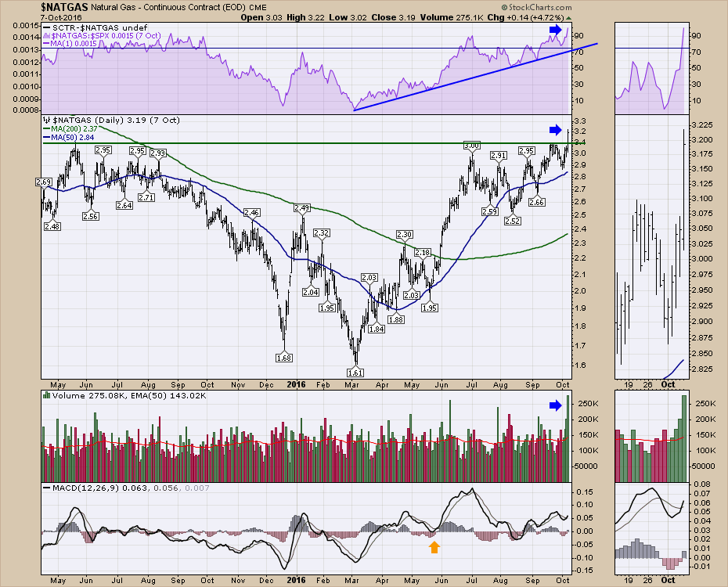Click the '$NATGAS:$SPX 0.0015 (7 Oct)' legend entry
This screenshot has height=587, width=728.
(x=102, y=36)
